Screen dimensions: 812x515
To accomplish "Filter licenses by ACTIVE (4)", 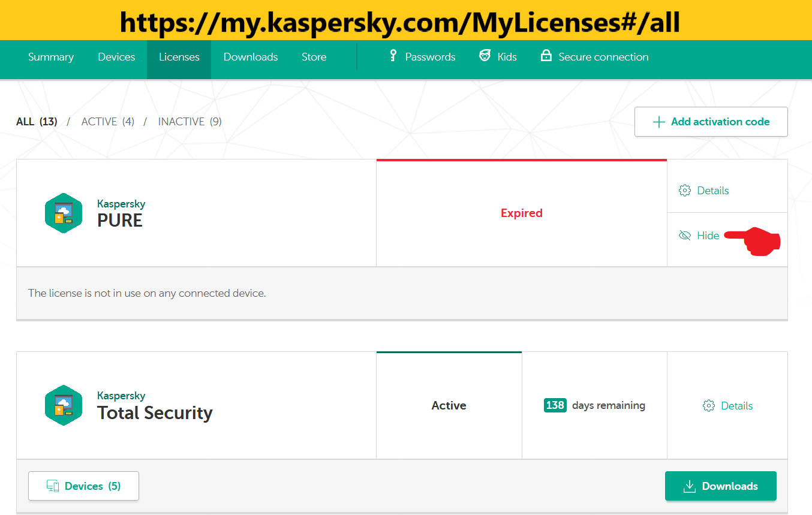I will coord(108,122).
